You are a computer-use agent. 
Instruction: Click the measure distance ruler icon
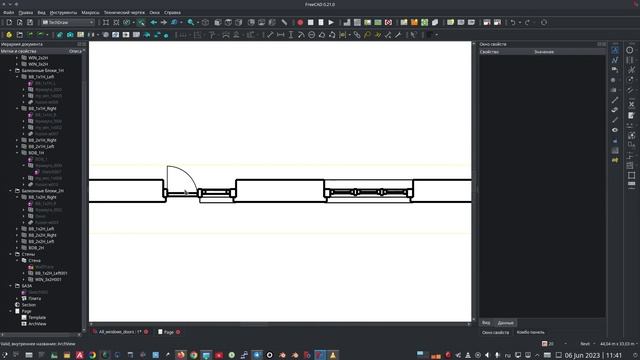(x=284, y=22)
